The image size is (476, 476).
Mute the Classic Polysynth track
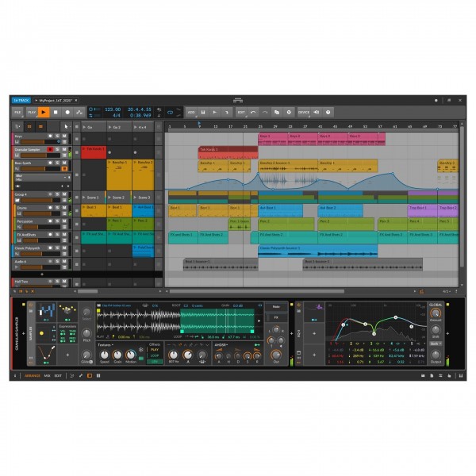point(64,248)
